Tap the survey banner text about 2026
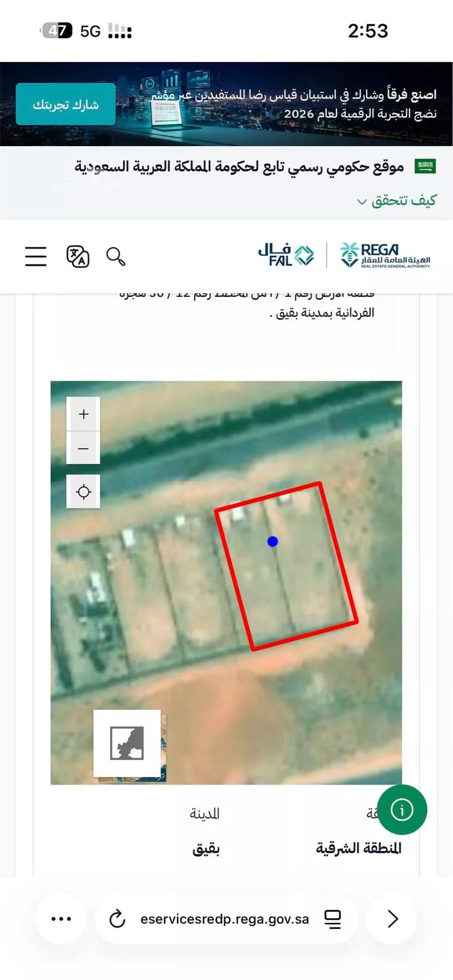The width and height of the screenshot is (453, 980). (294, 104)
